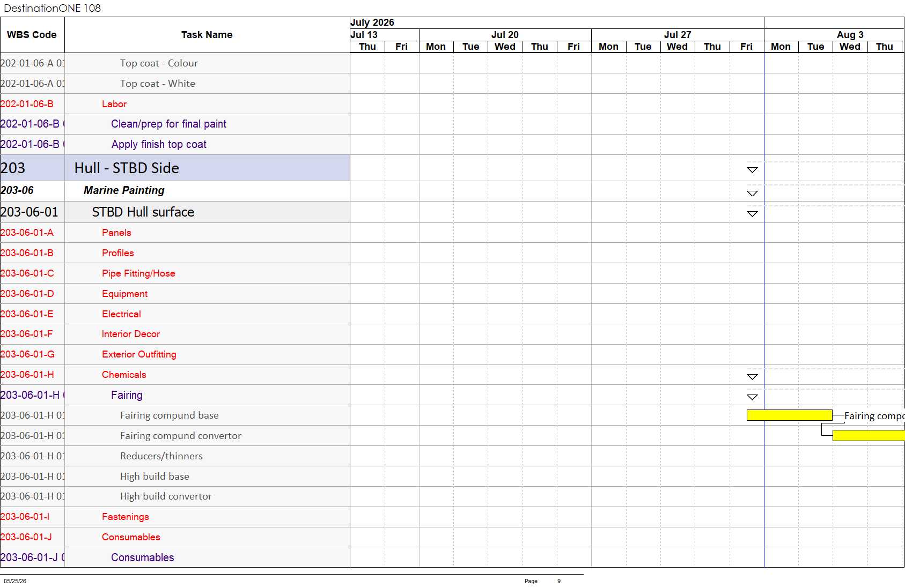
Task: Select task Top coat - Colour
Action: point(159,63)
